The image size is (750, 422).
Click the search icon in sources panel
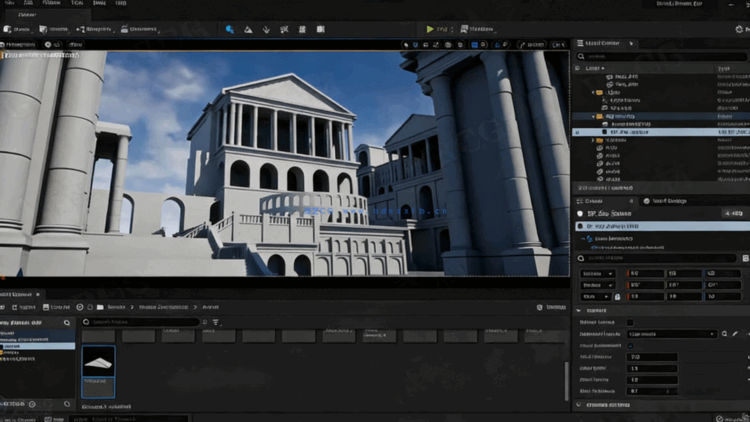click(x=66, y=323)
